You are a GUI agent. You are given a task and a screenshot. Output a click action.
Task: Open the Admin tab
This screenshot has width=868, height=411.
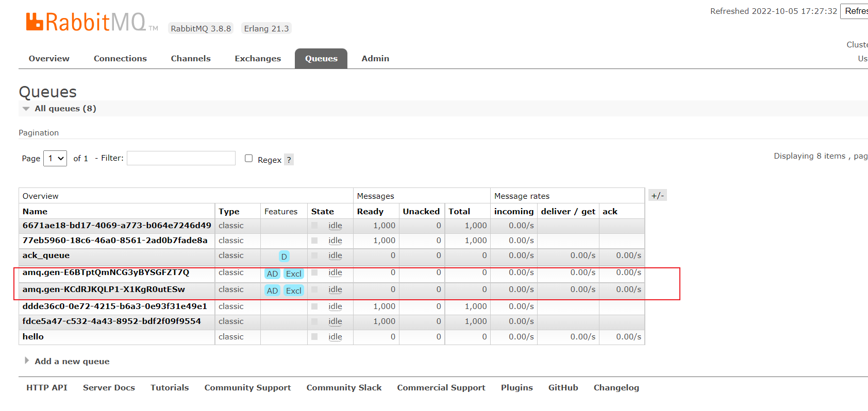pyautogui.click(x=375, y=59)
